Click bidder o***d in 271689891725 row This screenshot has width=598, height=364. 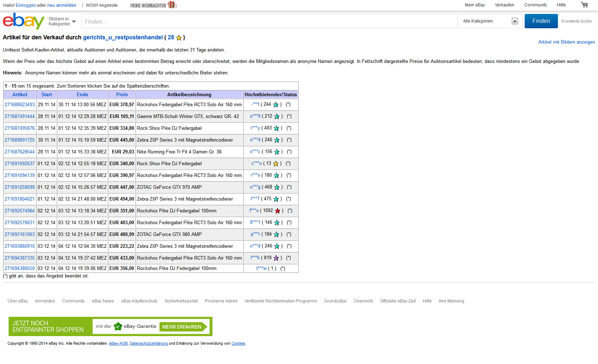pos(255,140)
